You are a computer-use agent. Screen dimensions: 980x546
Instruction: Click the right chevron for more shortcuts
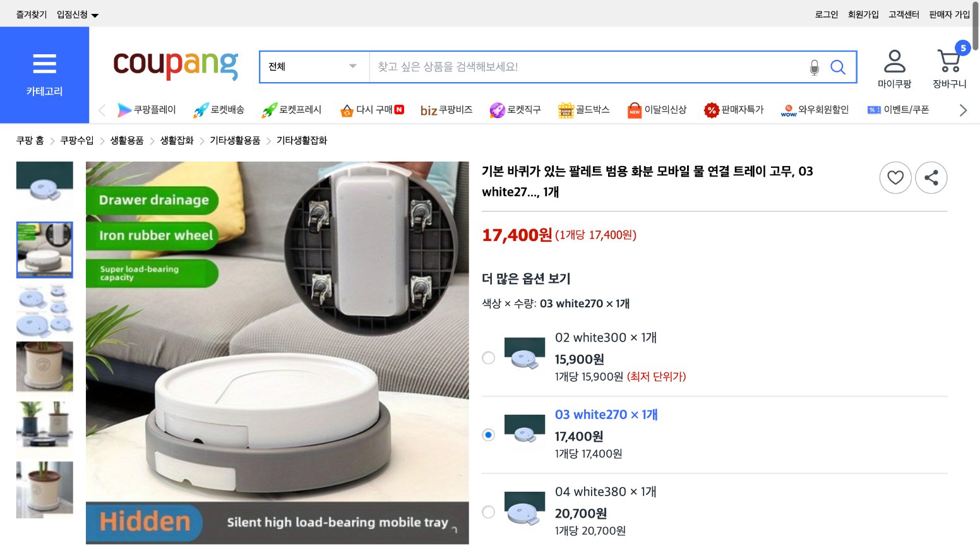click(x=962, y=109)
